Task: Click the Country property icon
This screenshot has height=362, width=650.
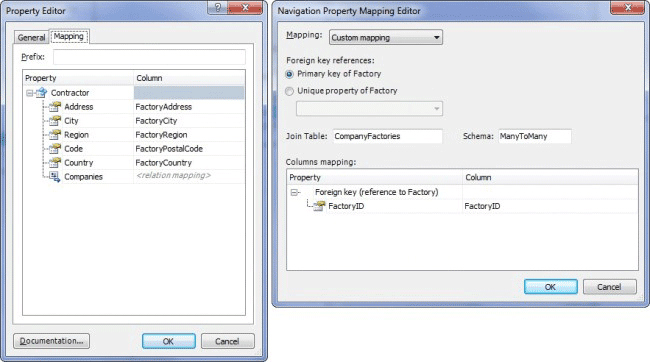Action: click(55, 163)
